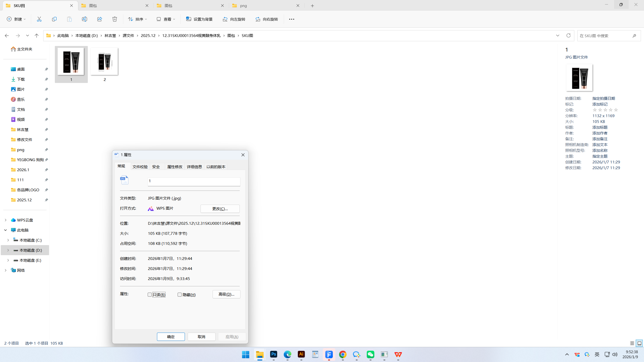The height and width of the screenshot is (362, 644).
Task: Switch to the 文件校验 tab
Action: [x=140, y=167]
